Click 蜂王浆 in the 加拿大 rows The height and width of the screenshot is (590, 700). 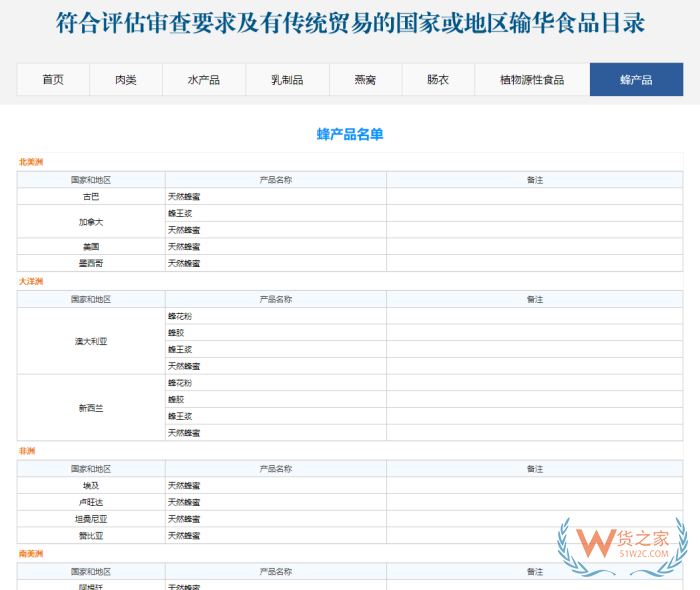pyautogui.click(x=180, y=213)
